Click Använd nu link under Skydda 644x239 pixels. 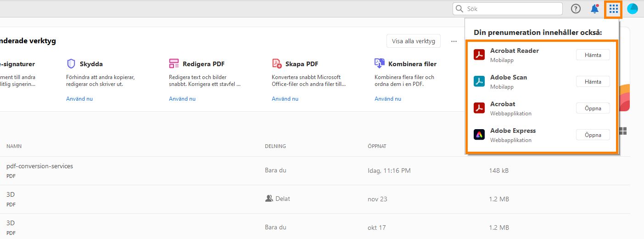tap(79, 99)
